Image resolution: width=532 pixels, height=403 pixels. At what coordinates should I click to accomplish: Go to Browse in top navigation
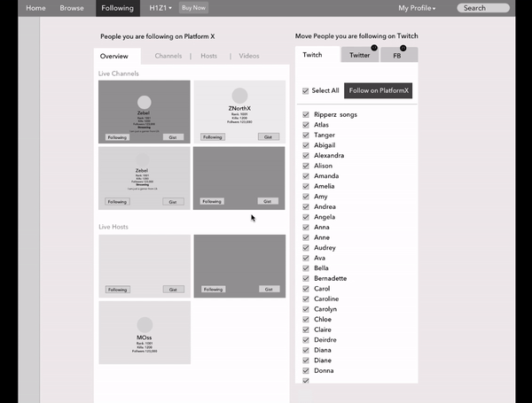pyautogui.click(x=72, y=8)
